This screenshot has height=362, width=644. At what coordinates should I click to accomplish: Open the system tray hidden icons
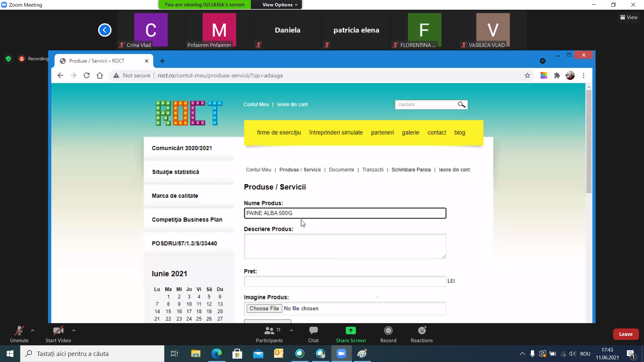(x=522, y=354)
